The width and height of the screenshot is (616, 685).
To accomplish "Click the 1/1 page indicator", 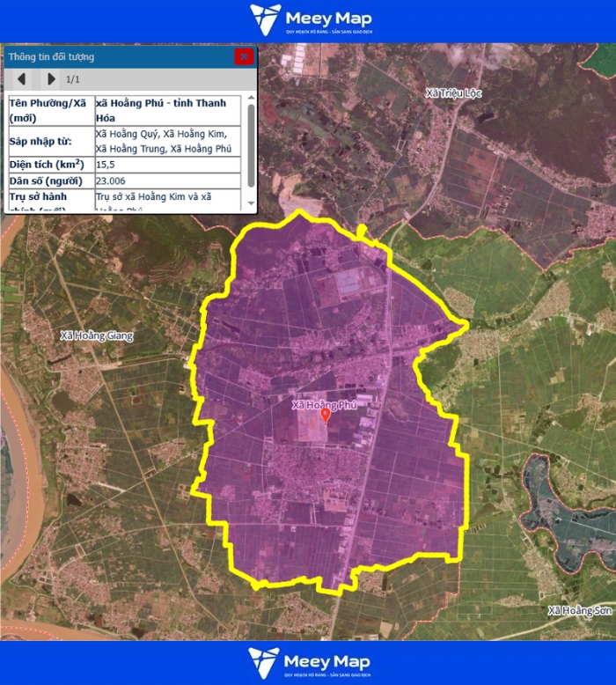I will pos(73,79).
